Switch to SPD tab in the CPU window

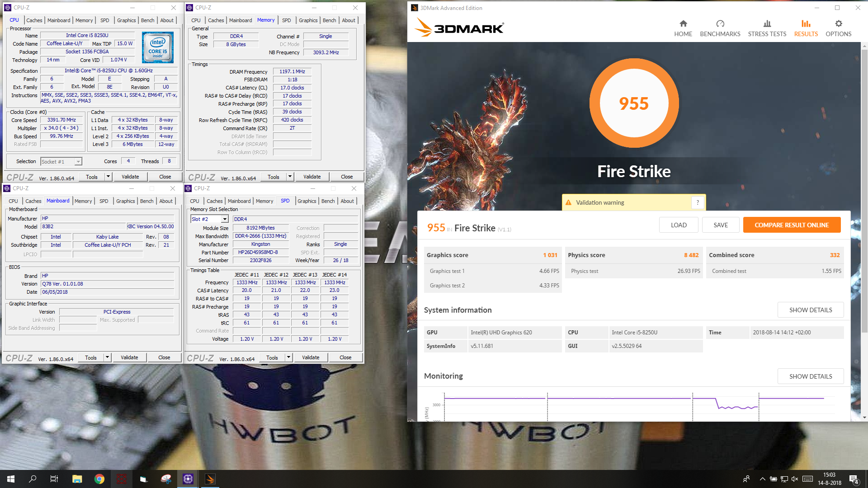[x=105, y=20]
